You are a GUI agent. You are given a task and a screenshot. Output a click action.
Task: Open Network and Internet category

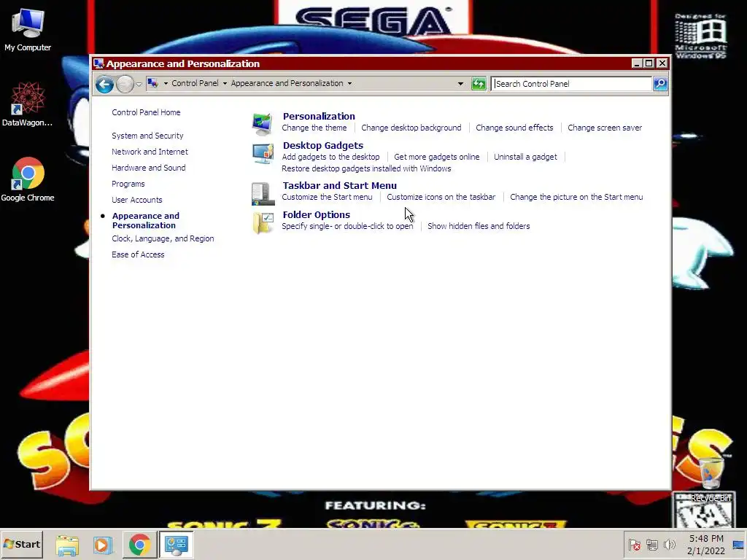[150, 152]
